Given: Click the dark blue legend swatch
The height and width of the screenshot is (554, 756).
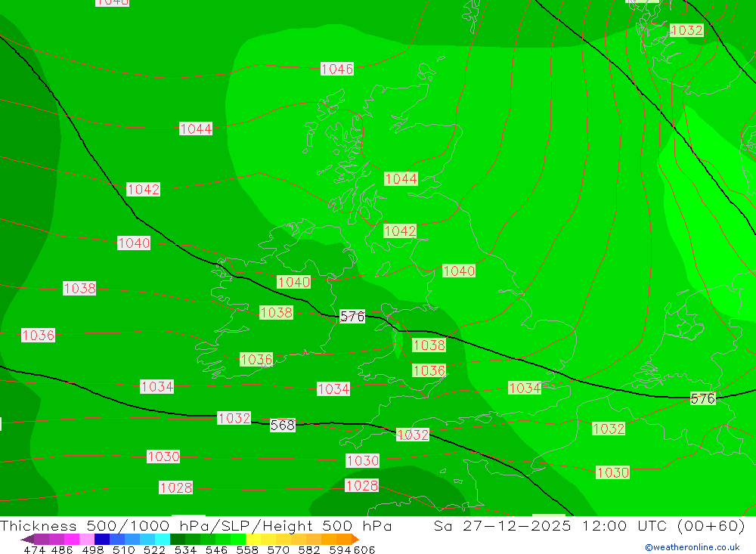Looking at the screenshot, I should pos(102,539).
